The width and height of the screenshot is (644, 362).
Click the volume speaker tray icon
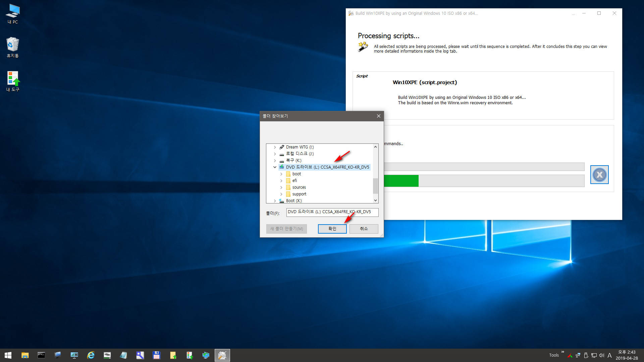[602, 355]
